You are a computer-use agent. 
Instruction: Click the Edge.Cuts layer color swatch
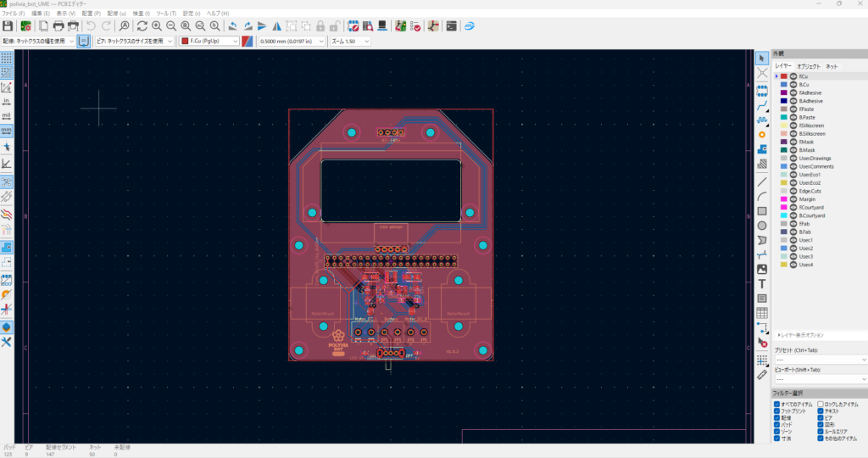784,191
